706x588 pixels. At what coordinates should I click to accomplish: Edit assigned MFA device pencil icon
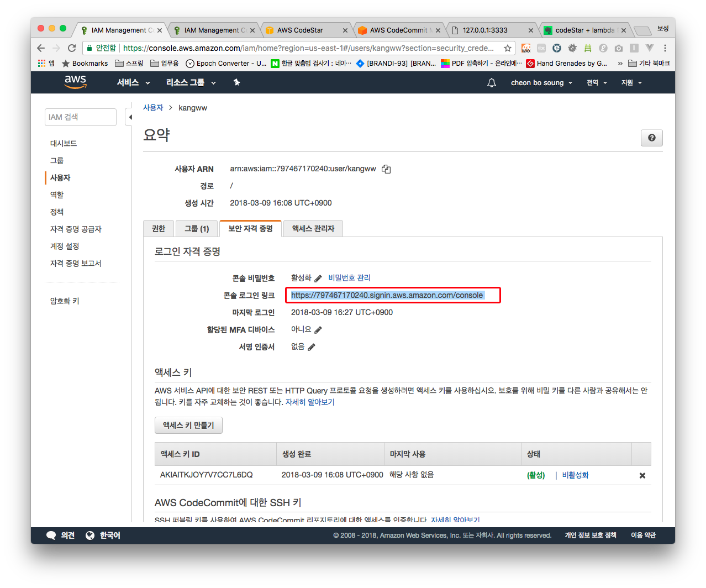pos(318,330)
